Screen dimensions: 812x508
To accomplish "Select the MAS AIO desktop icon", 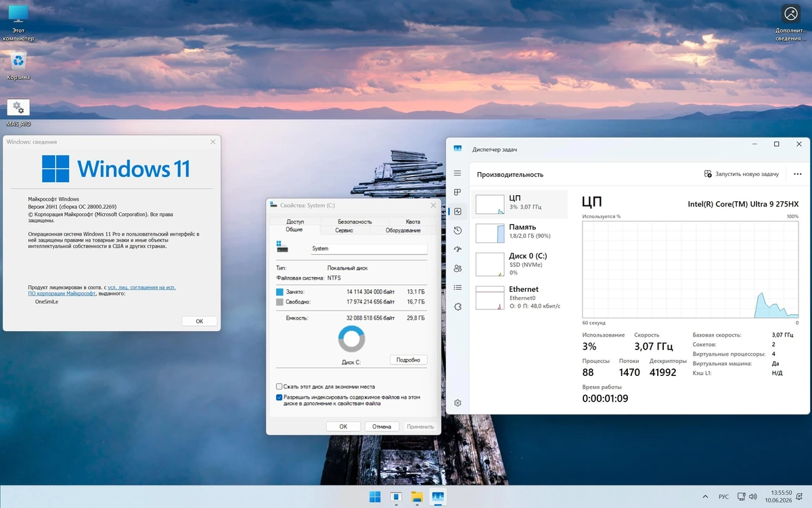I will pyautogui.click(x=18, y=113).
